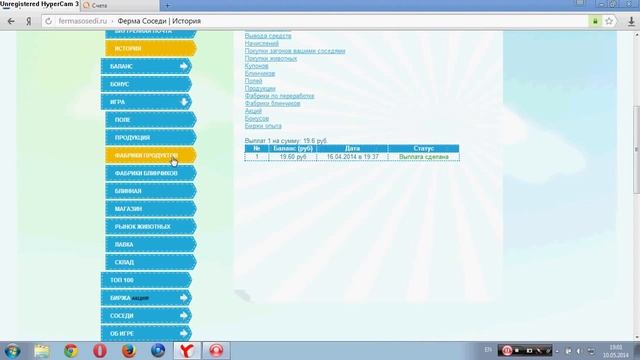Viewport: 640px width, 360px height.
Task: Open 'Покупки загонов вашими соседями' link
Action: pyautogui.click(x=295, y=51)
